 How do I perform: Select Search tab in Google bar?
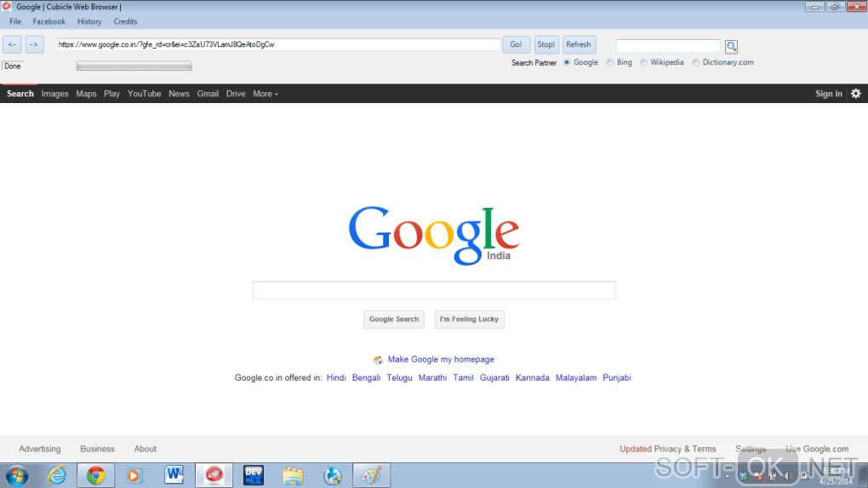[x=20, y=94]
